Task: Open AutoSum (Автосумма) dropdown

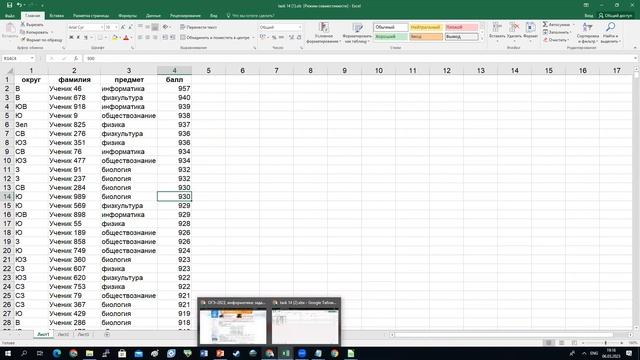Action: pyautogui.click(x=558, y=24)
